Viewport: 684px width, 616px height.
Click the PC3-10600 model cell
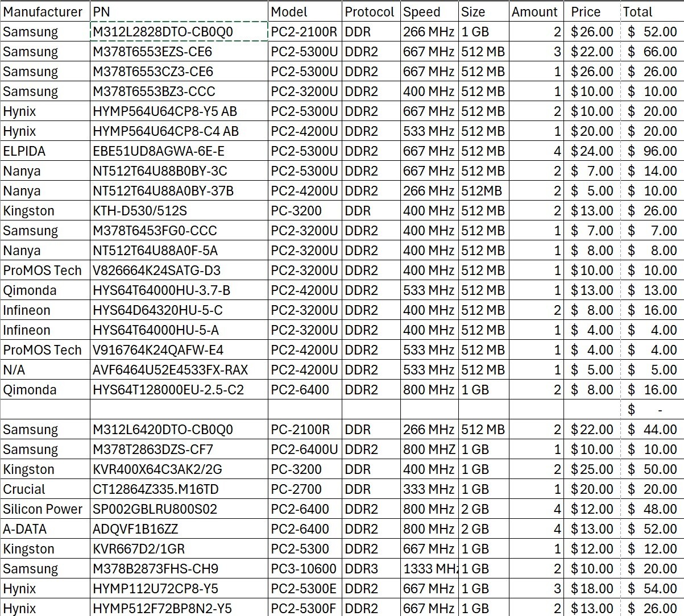(305, 569)
